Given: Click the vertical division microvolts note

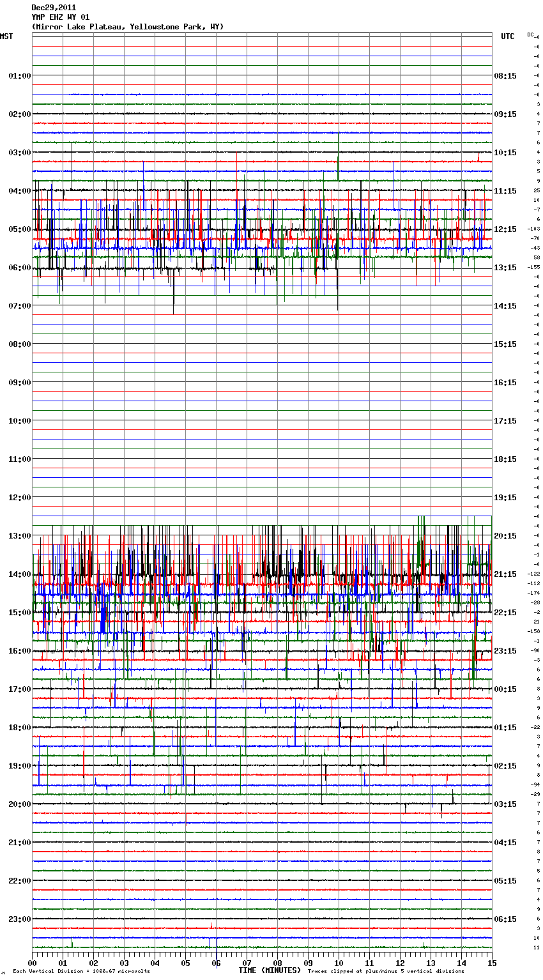Looking at the screenshot, I should [x=82, y=972].
